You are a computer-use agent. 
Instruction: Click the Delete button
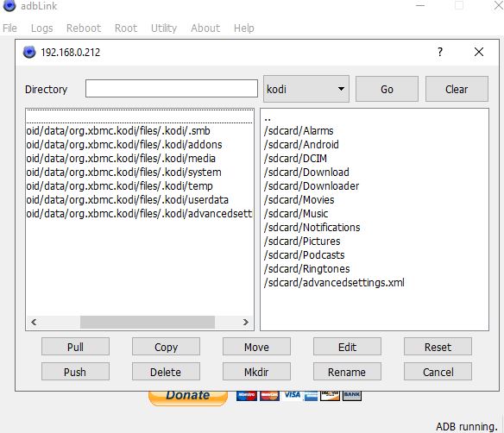(166, 372)
